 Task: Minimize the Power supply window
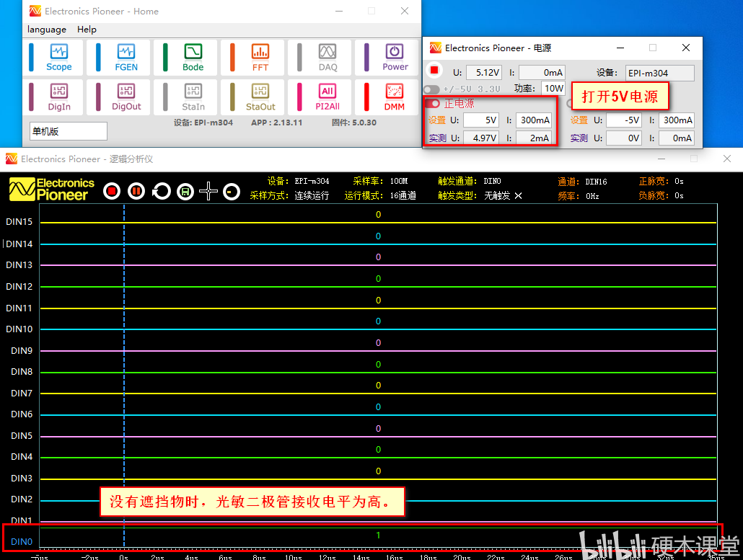620,48
